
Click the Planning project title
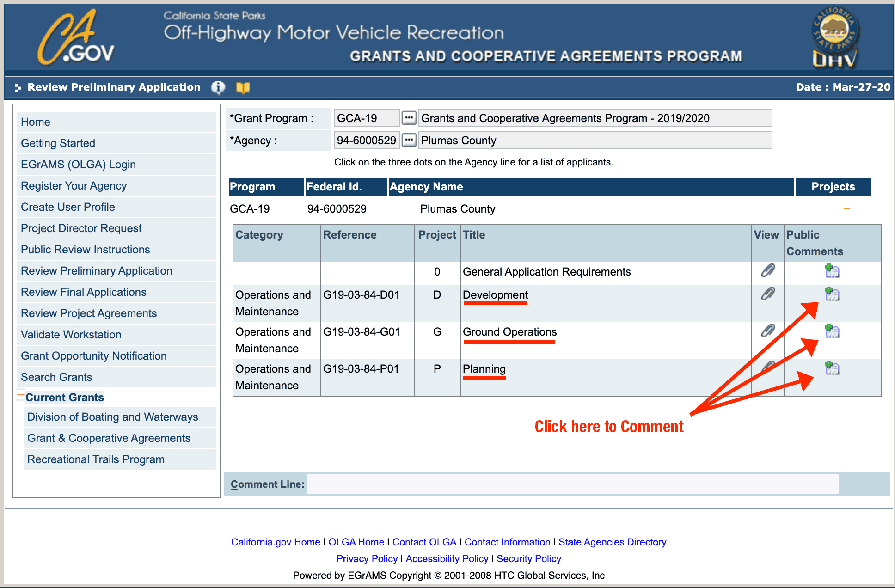(x=484, y=369)
